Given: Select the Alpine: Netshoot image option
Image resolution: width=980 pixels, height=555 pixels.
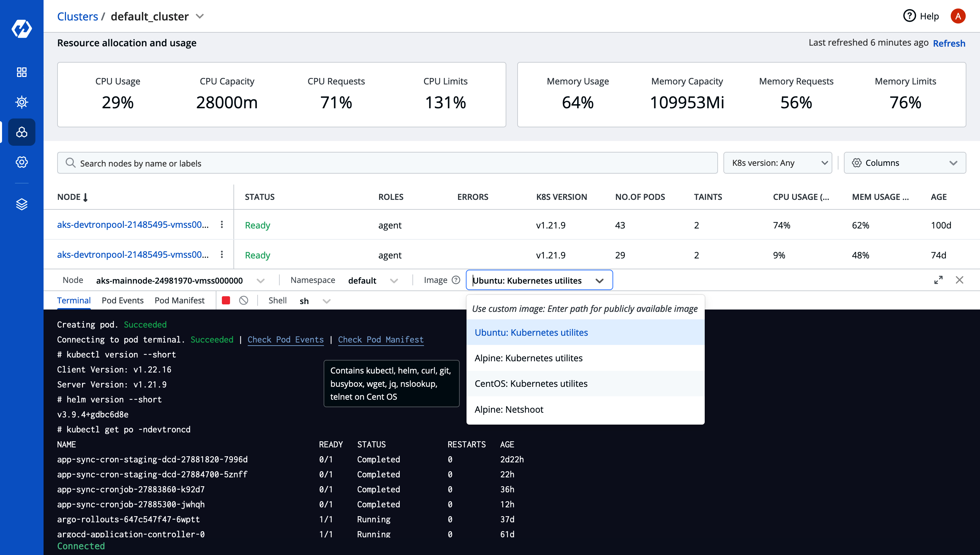Looking at the screenshot, I should point(509,409).
